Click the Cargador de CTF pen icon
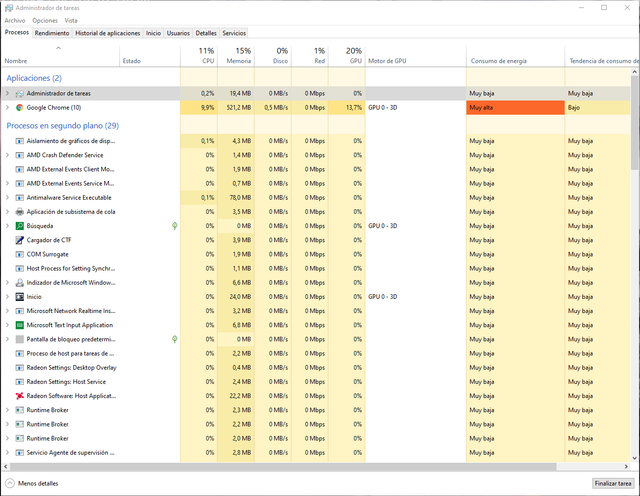 (x=19, y=240)
